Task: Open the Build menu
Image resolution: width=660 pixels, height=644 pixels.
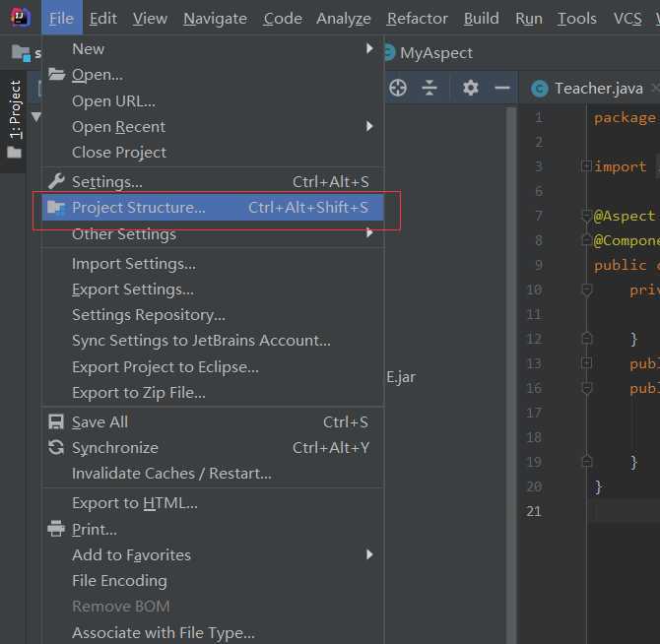Action: pyautogui.click(x=481, y=18)
